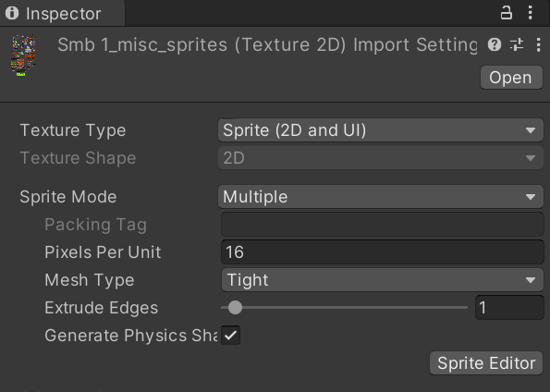This screenshot has height=392, width=550.
Task: Click the Import Settings title text
Action: point(267,45)
